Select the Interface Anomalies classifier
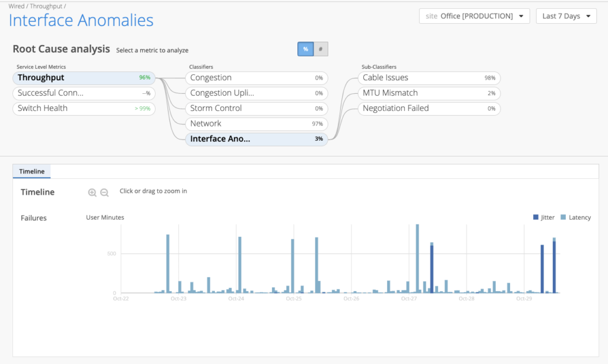The height and width of the screenshot is (364, 608). 256,139
